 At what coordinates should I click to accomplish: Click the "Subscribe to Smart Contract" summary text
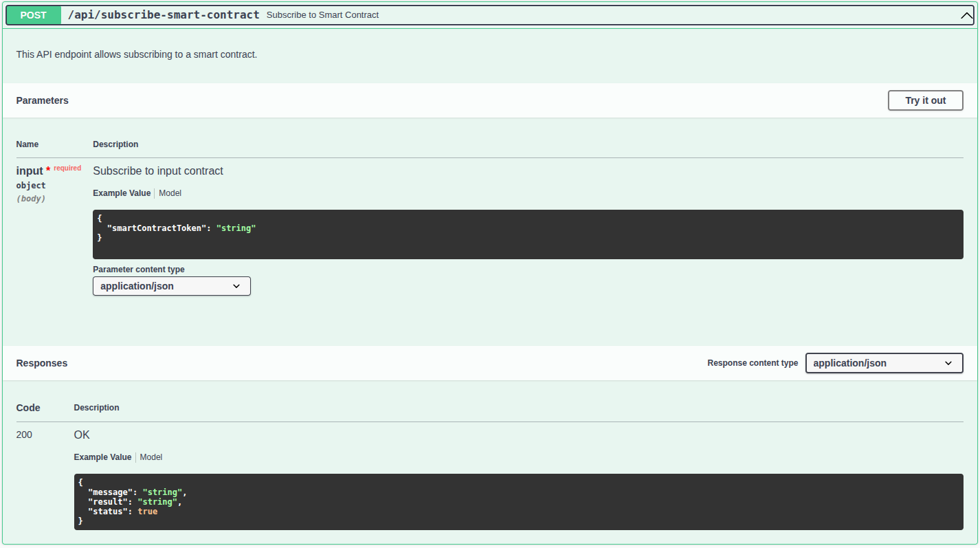click(322, 15)
